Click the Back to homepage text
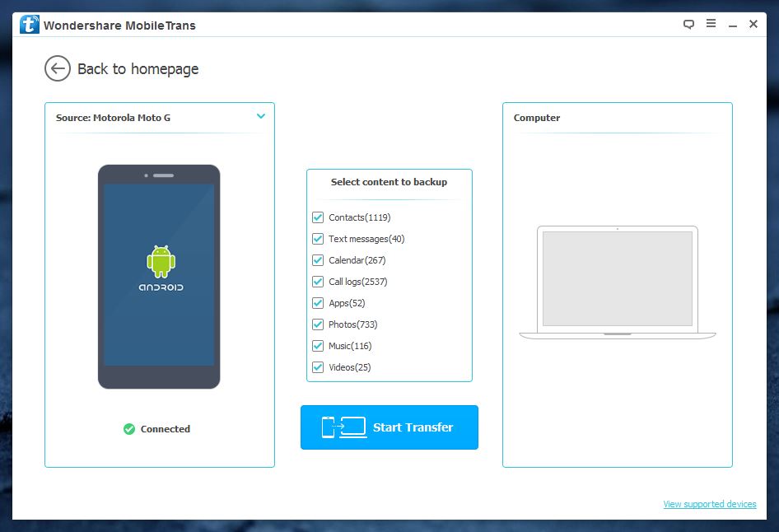Image resolution: width=779 pixels, height=532 pixels. click(138, 68)
